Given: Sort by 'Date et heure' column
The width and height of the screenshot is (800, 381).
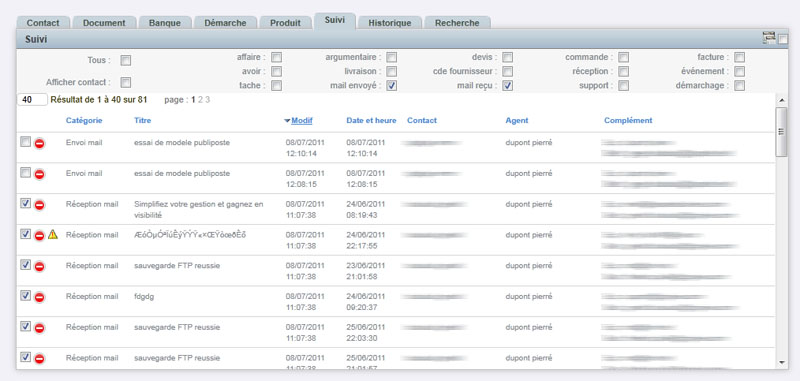Looking at the screenshot, I should (371, 121).
